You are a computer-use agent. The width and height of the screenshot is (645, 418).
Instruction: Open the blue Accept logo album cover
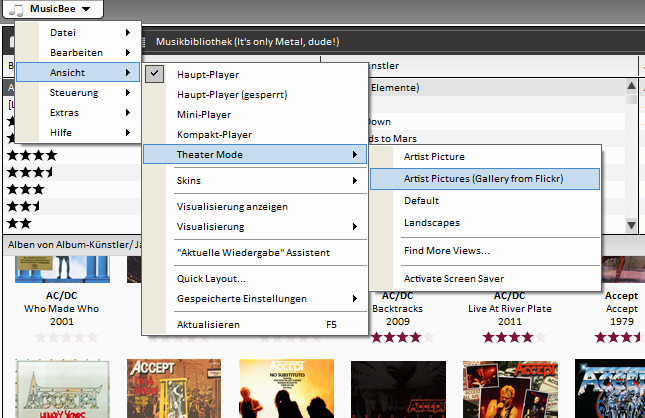[610, 389]
